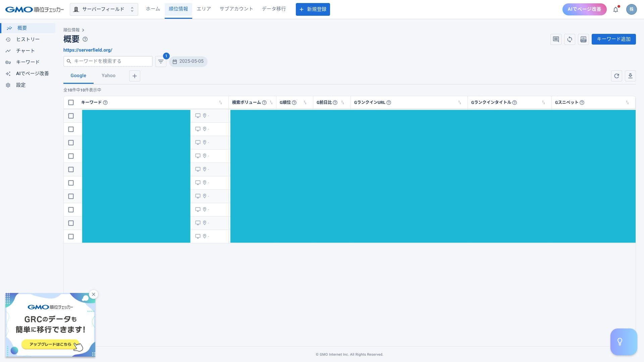
Task: Open the 2025-05-05 date picker
Action: pyautogui.click(x=188, y=61)
